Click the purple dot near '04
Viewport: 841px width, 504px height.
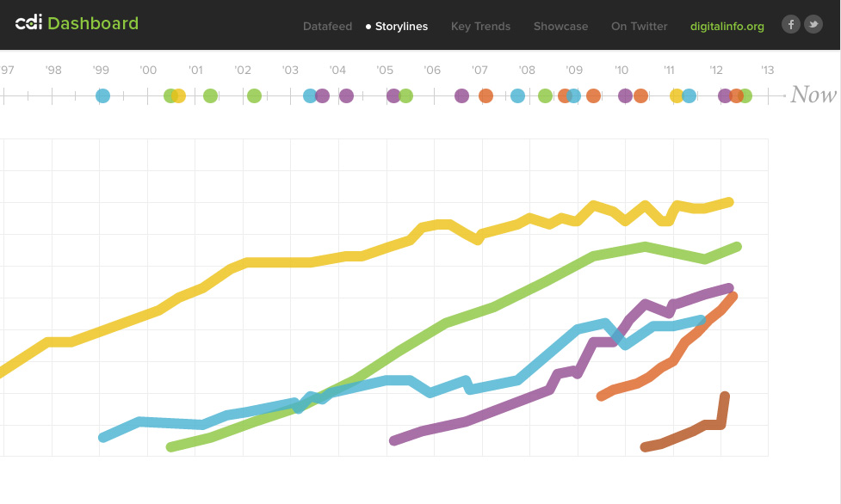[347, 95]
